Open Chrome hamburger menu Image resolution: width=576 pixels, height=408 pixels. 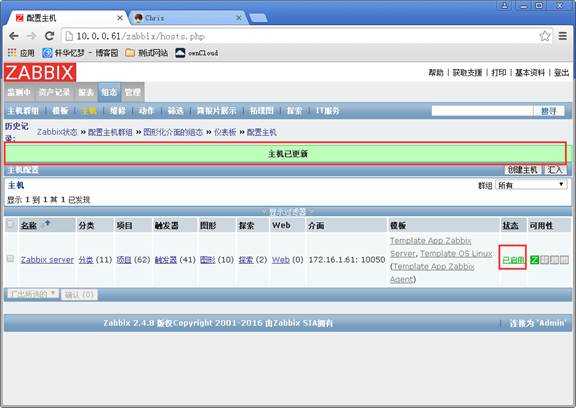coord(562,36)
